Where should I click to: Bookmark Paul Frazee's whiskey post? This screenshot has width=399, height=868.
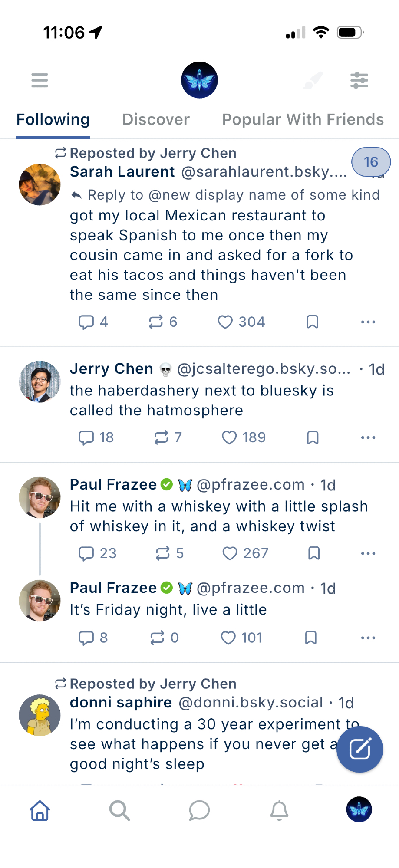314,553
